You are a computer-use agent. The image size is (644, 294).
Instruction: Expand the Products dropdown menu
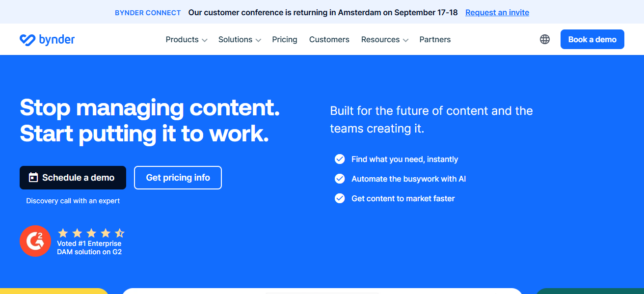tap(187, 40)
